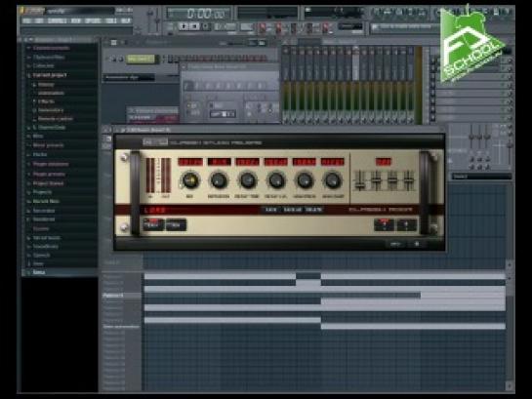Click the Record transport button
The width and height of the screenshot is (532, 399).
tap(206, 26)
